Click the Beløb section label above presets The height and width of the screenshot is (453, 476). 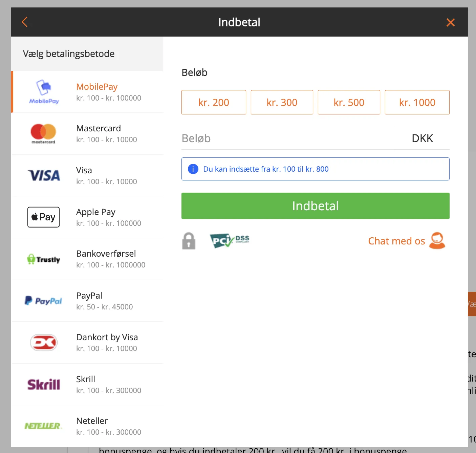coord(194,72)
